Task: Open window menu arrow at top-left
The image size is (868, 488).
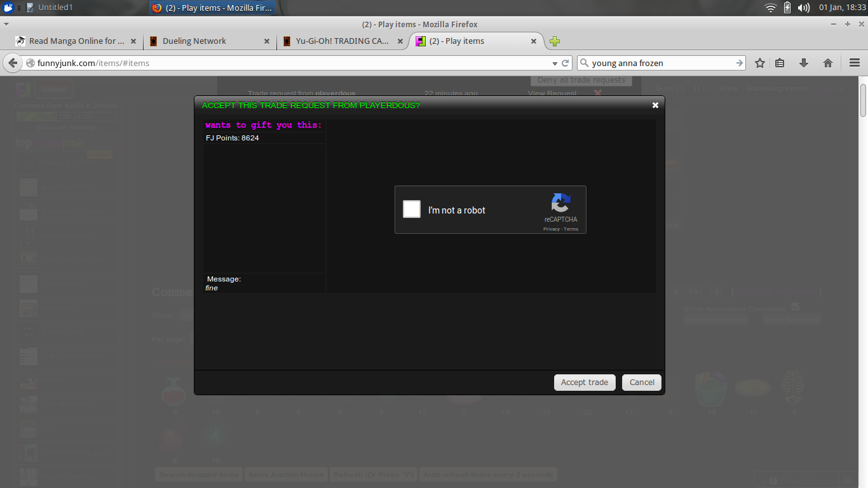Action: (x=6, y=24)
